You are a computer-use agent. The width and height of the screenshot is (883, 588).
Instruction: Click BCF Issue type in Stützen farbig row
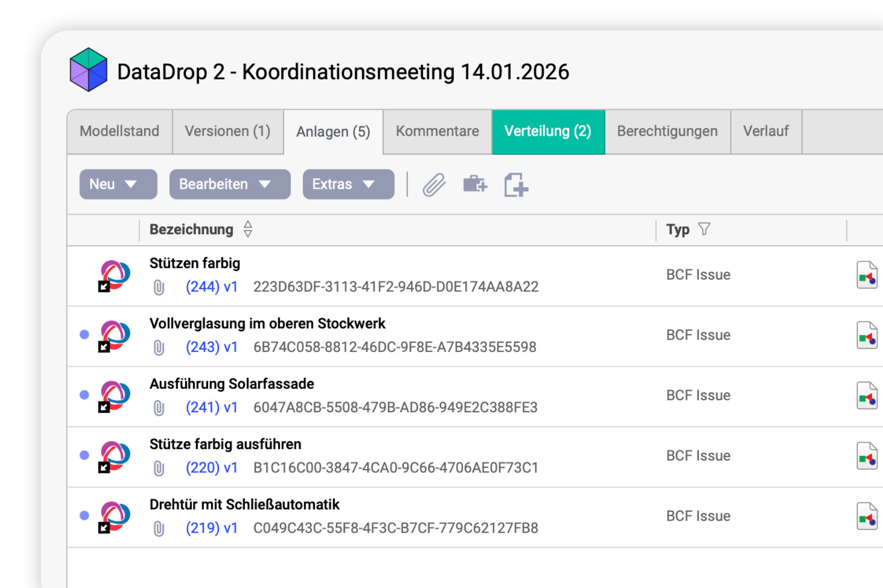pyautogui.click(x=698, y=275)
